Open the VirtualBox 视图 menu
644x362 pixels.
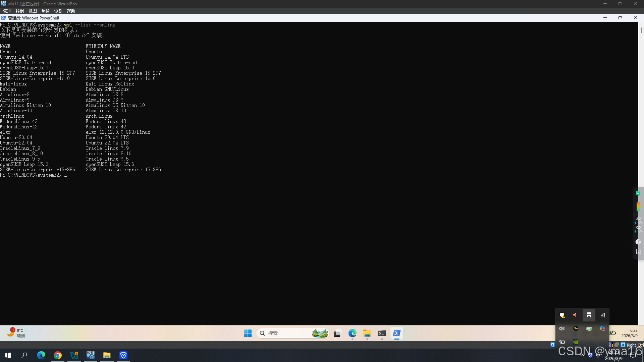coord(33,11)
